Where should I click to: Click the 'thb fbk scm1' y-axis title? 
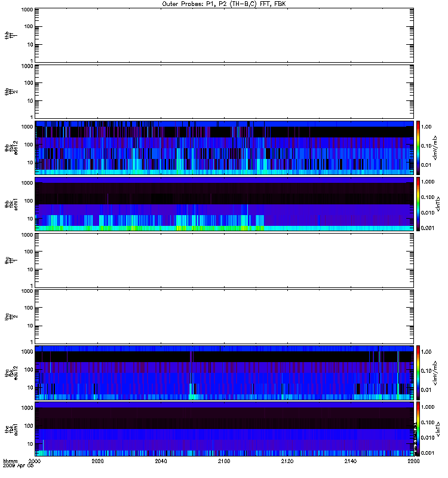[x=11, y=204]
